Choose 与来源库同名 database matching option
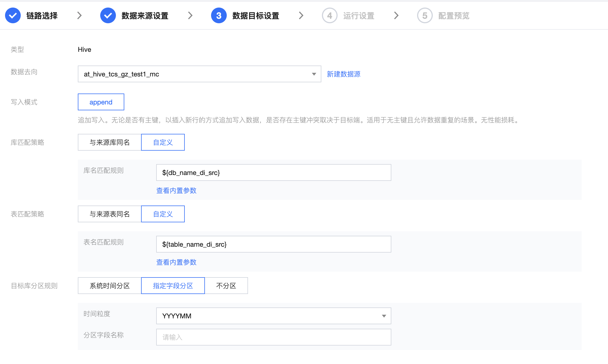 (x=109, y=143)
